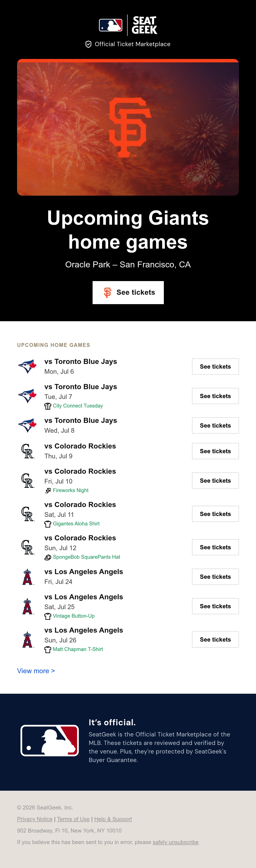
Task: Click the Blue Jays logo for Jul 6
Action: pyautogui.click(x=27, y=366)
